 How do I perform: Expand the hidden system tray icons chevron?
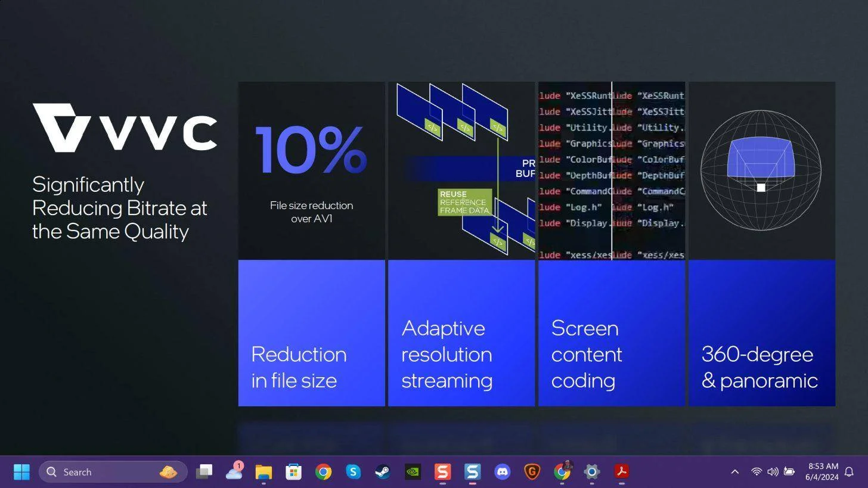[734, 472]
